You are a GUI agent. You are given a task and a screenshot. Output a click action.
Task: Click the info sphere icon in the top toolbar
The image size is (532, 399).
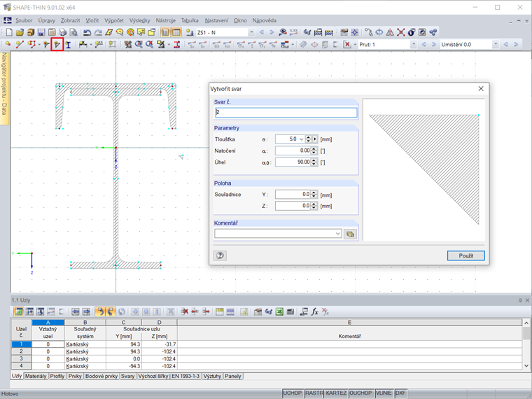click(412, 32)
